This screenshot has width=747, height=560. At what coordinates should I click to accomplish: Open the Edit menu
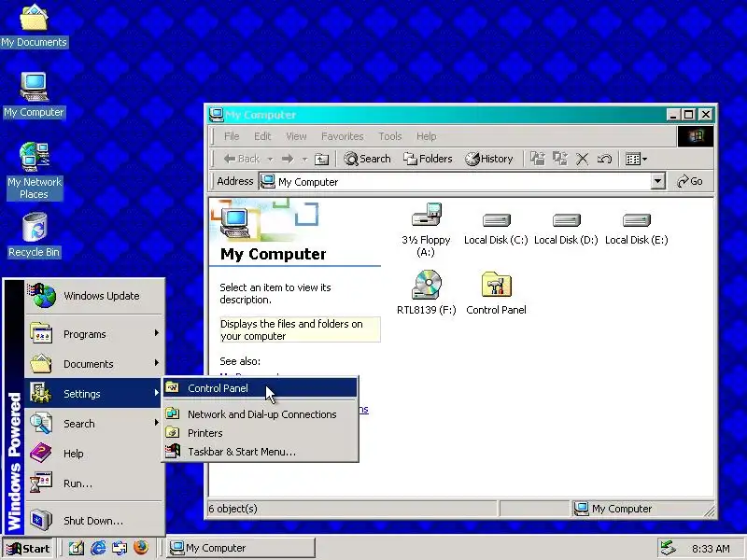coord(262,136)
